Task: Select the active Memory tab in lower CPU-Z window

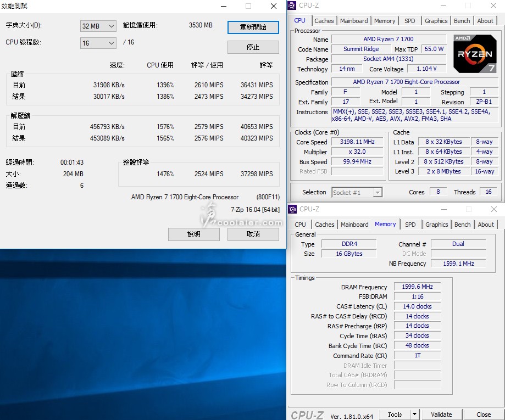Action: [x=385, y=224]
